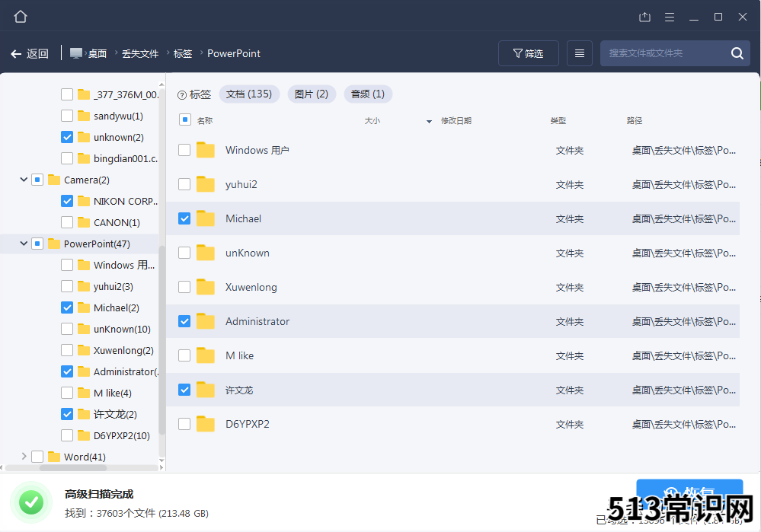Select sandywu(1) in the tree
Image resolution: width=761 pixels, height=532 pixels.
tap(118, 116)
